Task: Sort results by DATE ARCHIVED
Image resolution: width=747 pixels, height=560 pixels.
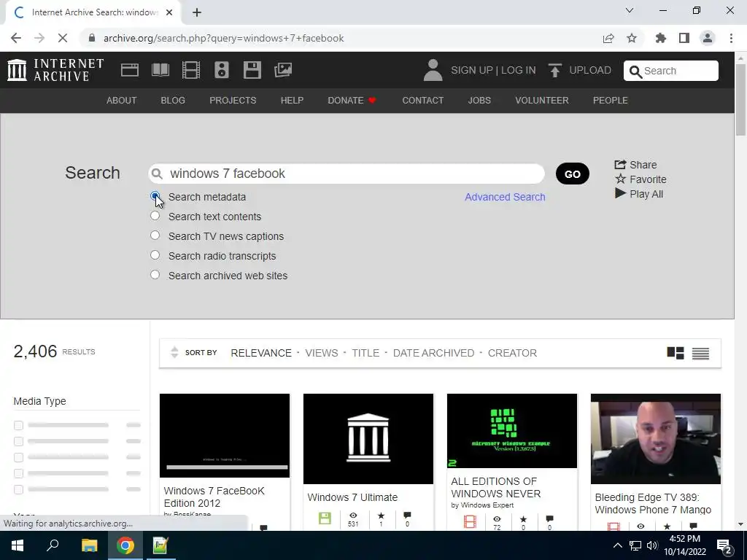Action: 433,353
